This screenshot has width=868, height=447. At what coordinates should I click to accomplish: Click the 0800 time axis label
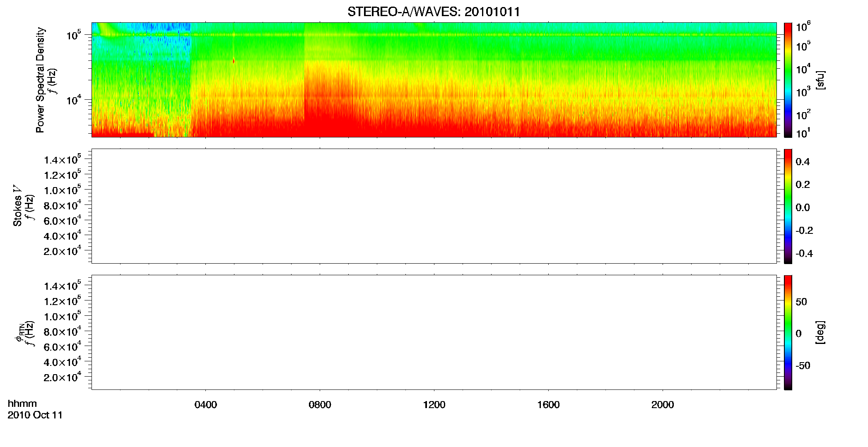point(320,405)
